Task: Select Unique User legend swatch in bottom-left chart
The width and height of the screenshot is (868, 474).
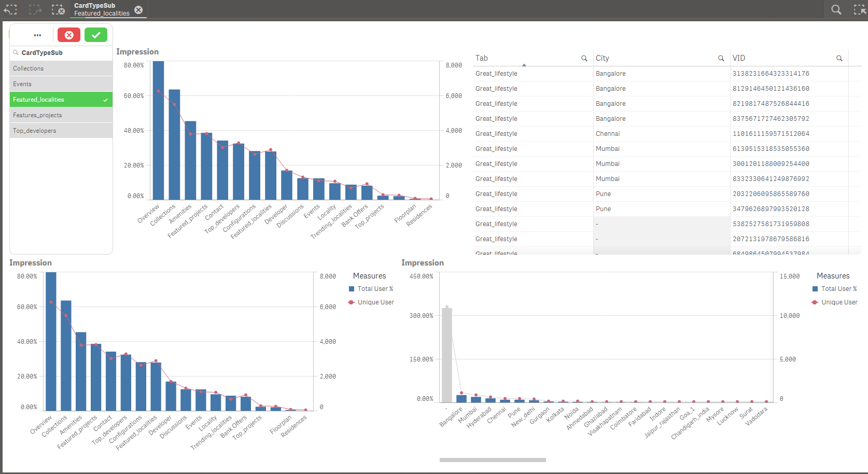Action: tap(351, 302)
